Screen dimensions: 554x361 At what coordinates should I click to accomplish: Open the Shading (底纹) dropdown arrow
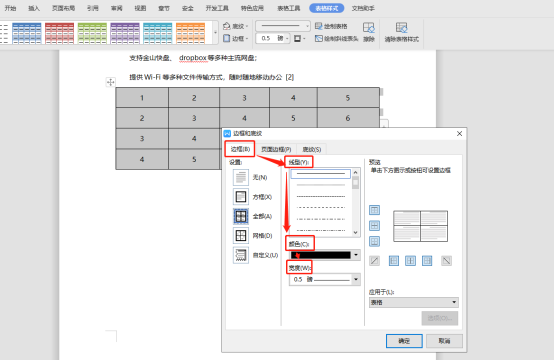pos(247,26)
